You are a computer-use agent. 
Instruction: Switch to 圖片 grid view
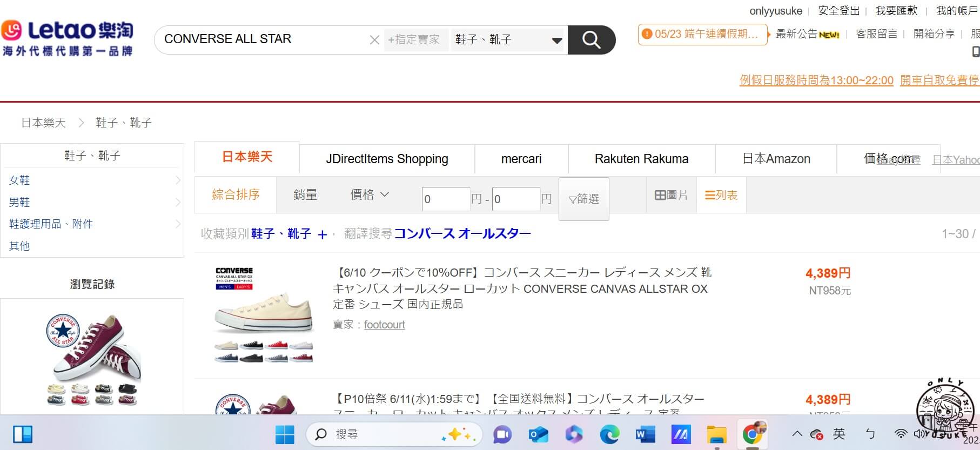pos(671,195)
